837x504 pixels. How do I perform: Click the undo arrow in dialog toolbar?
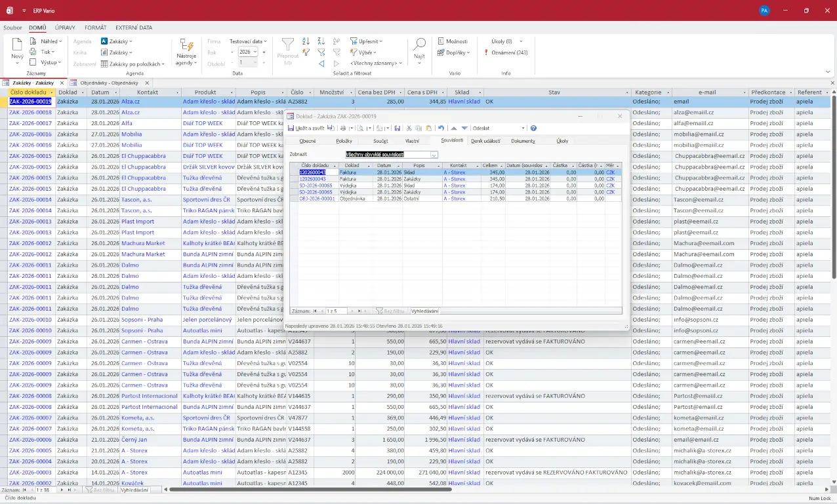click(441, 128)
